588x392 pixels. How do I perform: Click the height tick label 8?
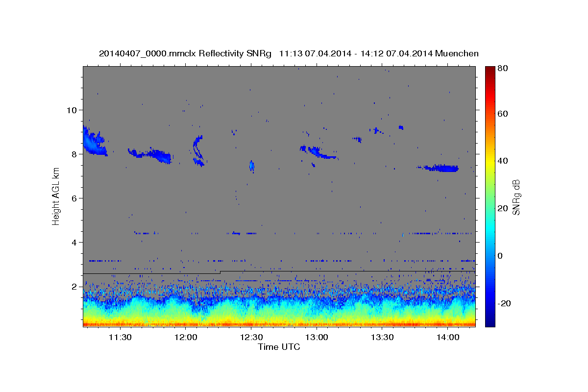pos(75,154)
